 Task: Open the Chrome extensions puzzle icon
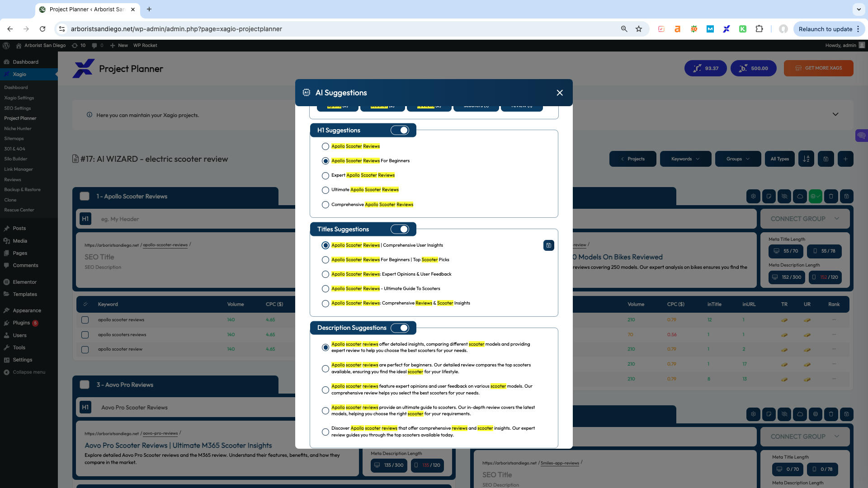pyautogui.click(x=759, y=29)
